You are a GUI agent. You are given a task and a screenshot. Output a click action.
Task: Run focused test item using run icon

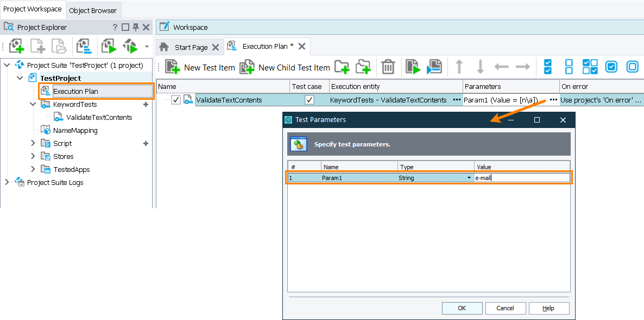tap(413, 67)
